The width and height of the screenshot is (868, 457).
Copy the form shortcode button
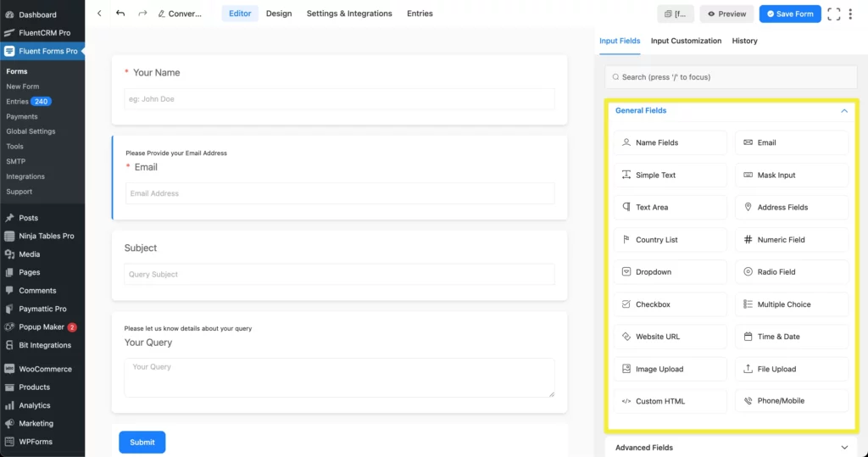tap(676, 14)
